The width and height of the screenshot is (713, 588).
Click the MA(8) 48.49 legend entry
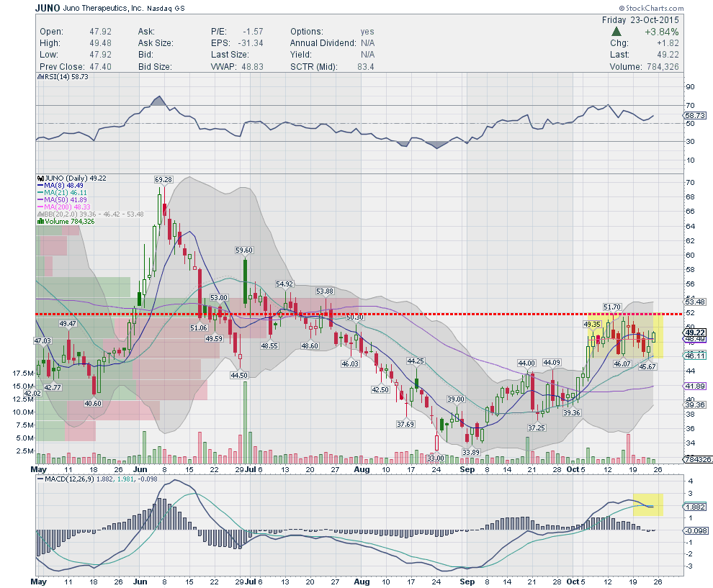pos(60,186)
